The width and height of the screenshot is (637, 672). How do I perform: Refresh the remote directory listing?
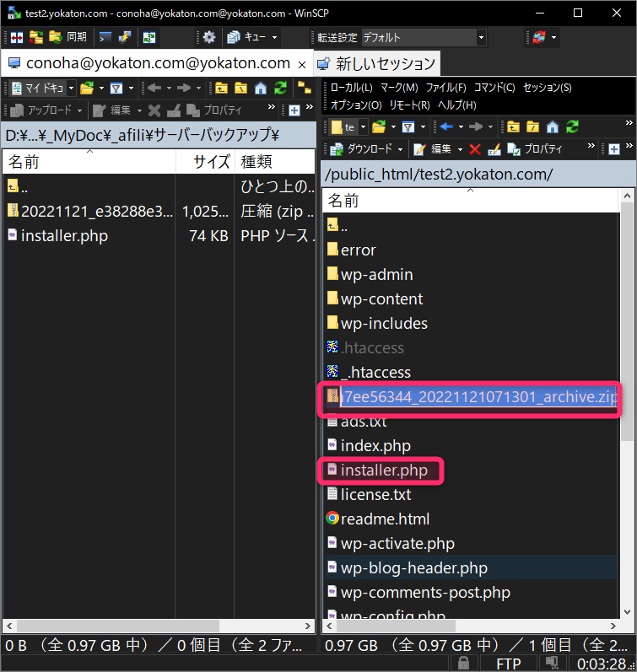(x=573, y=127)
